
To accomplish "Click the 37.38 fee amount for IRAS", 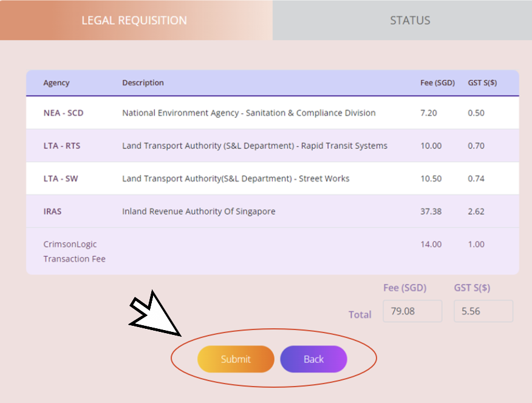I will point(431,212).
